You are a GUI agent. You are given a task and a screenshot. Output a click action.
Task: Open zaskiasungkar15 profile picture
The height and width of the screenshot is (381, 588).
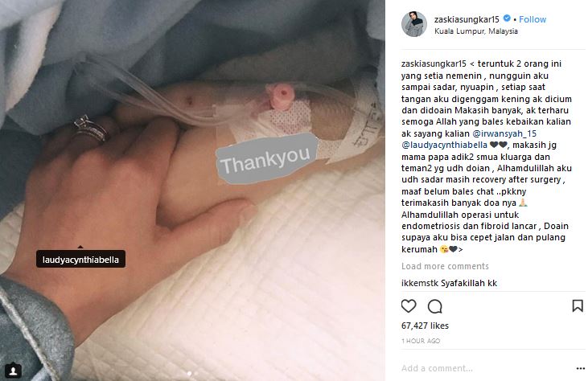pyautogui.click(x=414, y=24)
